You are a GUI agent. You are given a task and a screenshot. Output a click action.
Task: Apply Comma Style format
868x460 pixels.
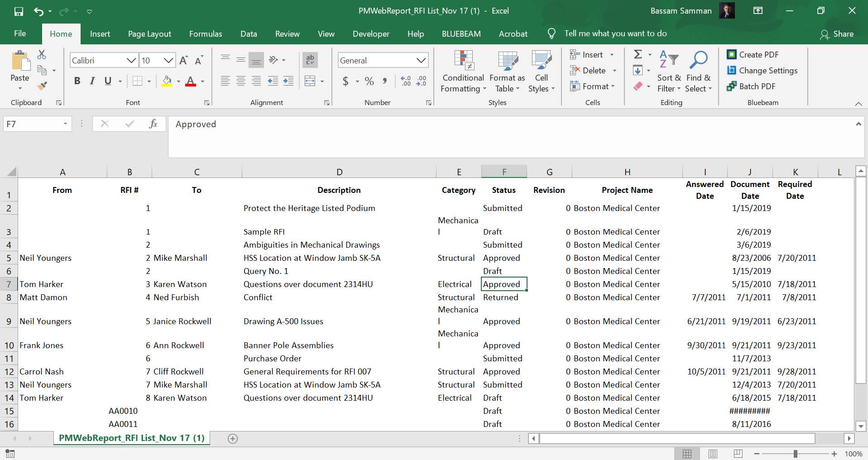[384, 81]
